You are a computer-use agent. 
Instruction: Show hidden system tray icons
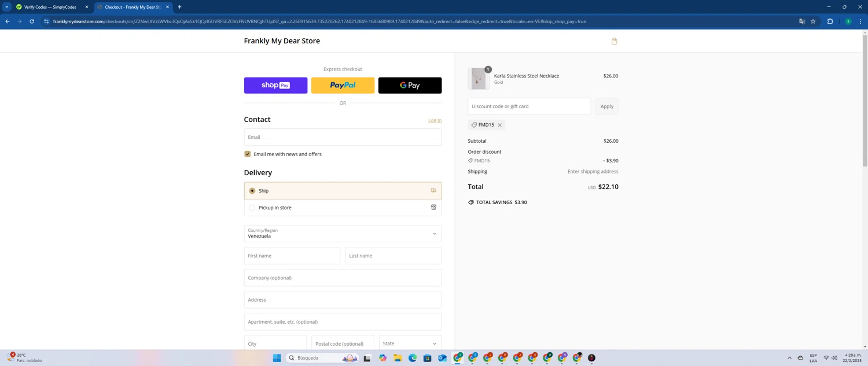789,358
